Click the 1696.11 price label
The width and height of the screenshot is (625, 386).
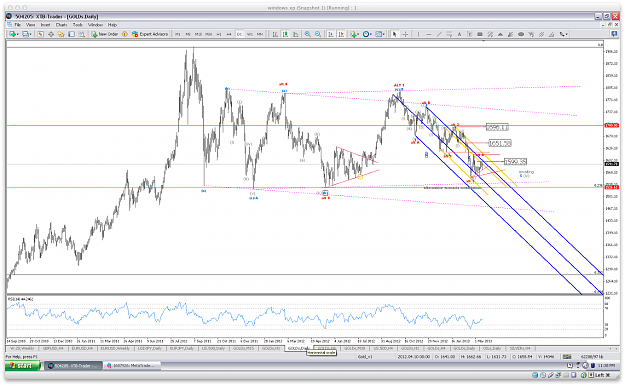pos(497,128)
